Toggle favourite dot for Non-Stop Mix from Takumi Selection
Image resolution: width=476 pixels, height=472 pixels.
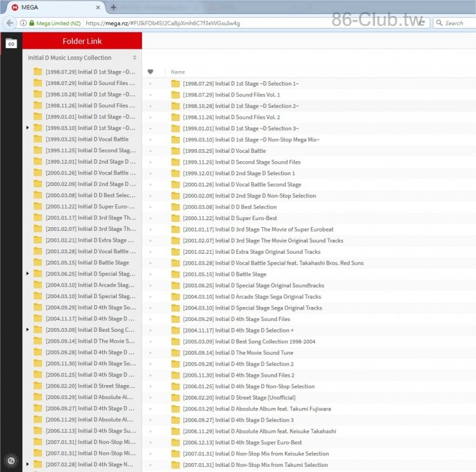(x=150, y=465)
